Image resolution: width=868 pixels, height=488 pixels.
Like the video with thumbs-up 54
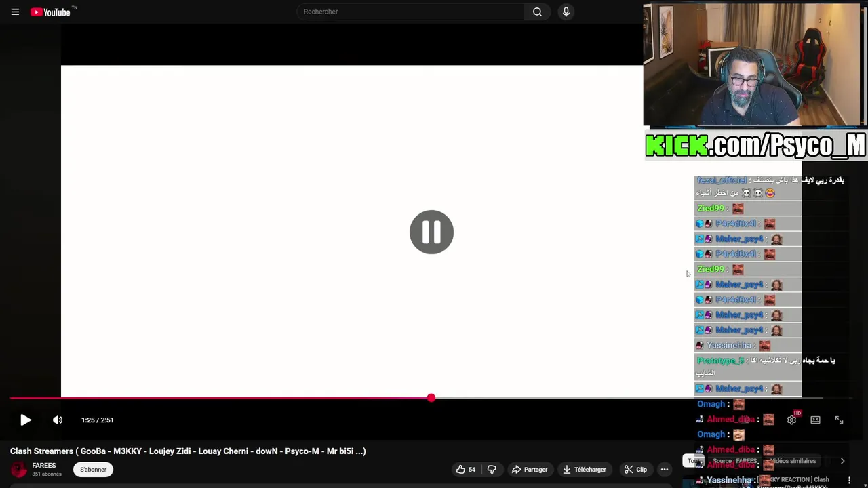point(465,470)
